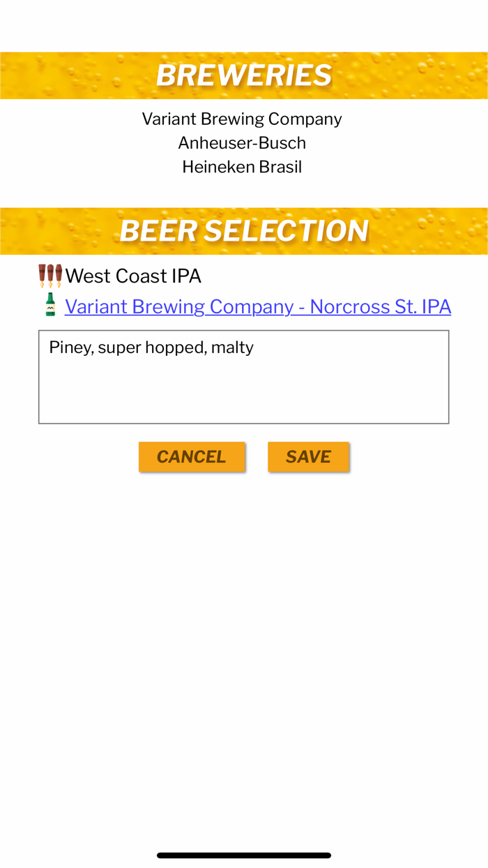
Task: Click the text reading Piney, super hopped, malty
Action: 151,347
